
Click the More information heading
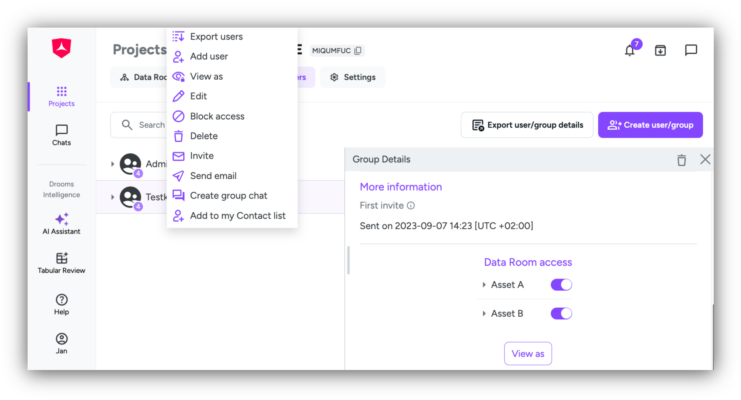click(x=401, y=187)
